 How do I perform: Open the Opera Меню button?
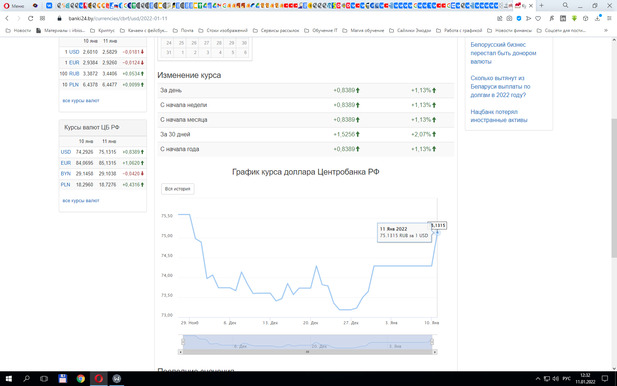[14, 6]
